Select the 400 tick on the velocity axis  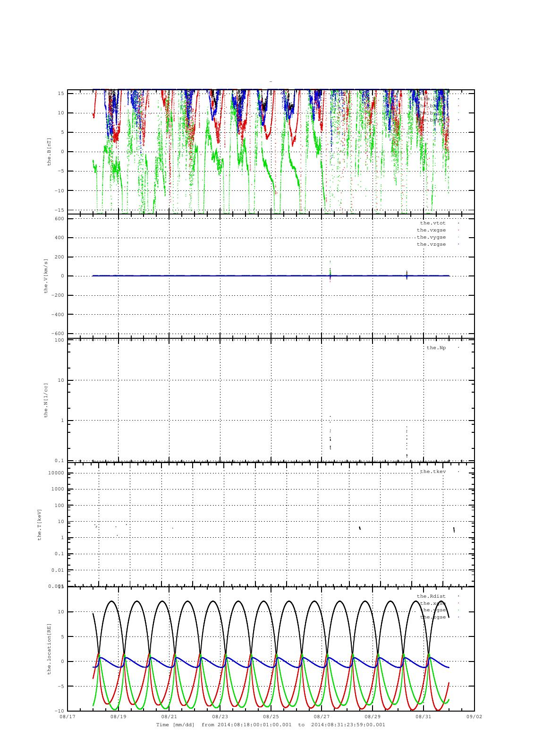pyautogui.click(x=59, y=238)
